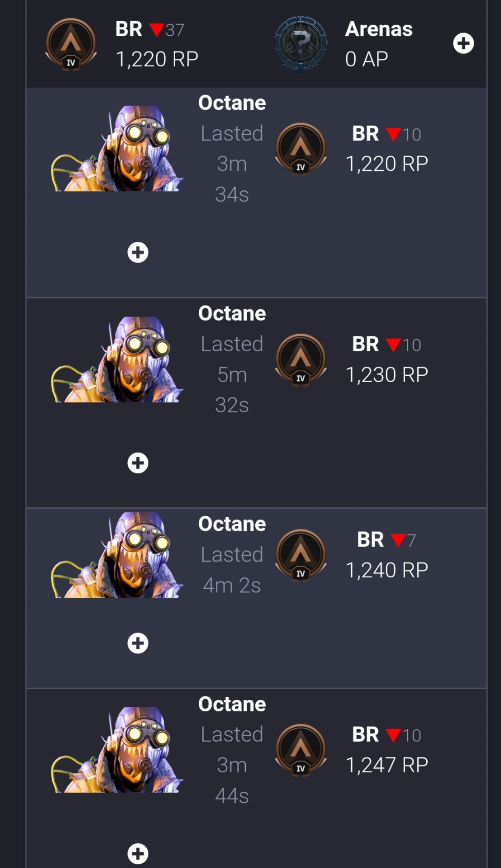The image size is (501, 868).
Task: Expand the Arenas plus icon in header
Action: click(x=463, y=43)
